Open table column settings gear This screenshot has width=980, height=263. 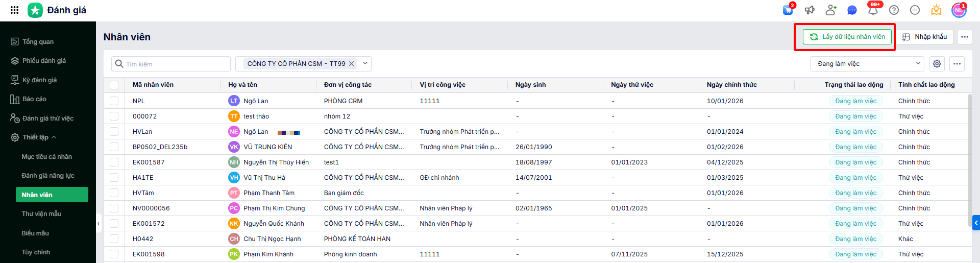click(937, 64)
